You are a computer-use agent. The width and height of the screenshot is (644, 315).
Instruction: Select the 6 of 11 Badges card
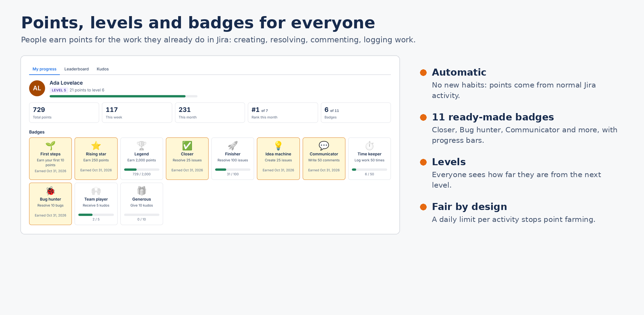356,113
